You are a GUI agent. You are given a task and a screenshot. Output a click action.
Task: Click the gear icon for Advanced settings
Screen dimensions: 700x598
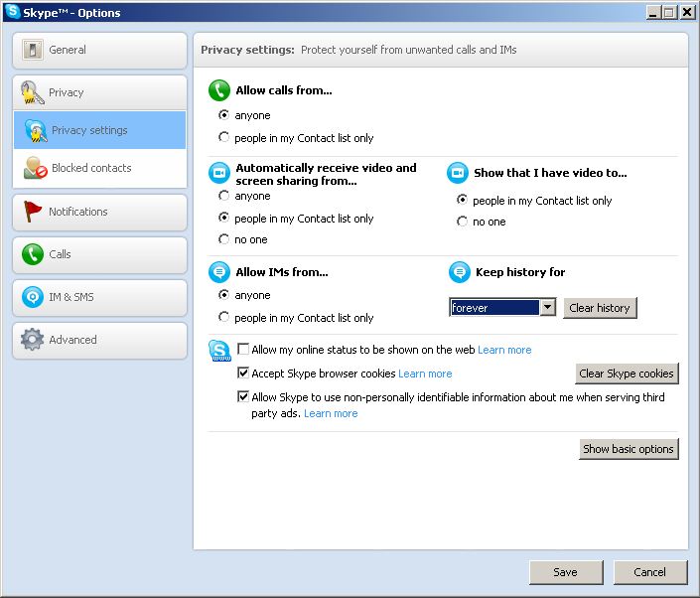click(33, 340)
